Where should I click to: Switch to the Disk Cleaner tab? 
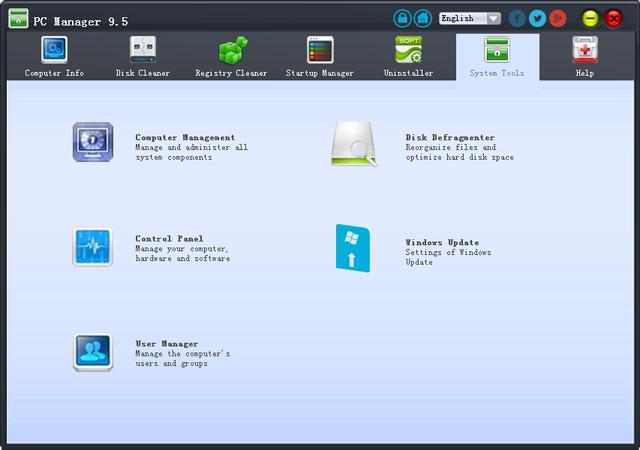142,57
